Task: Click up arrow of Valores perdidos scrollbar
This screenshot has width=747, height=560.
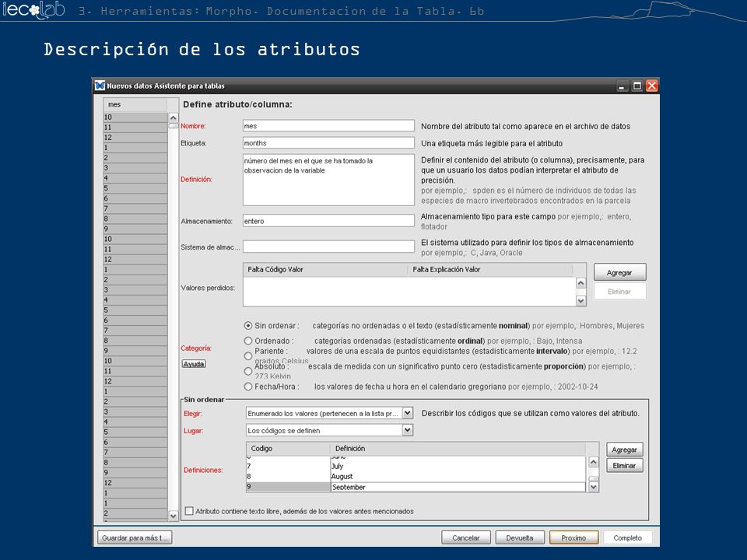Action: pos(580,283)
